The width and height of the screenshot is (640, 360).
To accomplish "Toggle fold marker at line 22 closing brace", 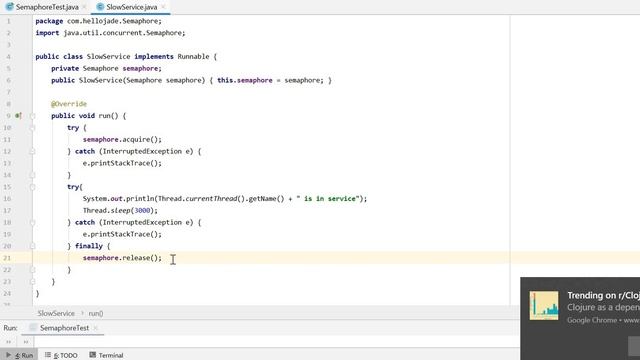I will tap(33, 270).
